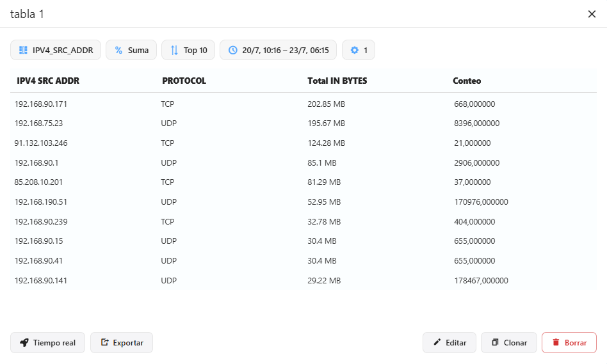Click the Tiempo real button
607x364 pixels.
click(47, 342)
